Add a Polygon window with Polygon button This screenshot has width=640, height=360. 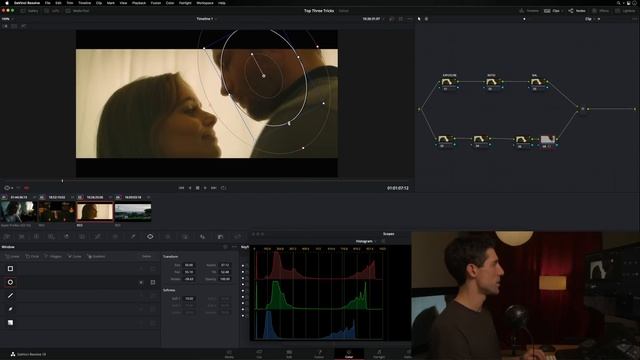pos(53,256)
